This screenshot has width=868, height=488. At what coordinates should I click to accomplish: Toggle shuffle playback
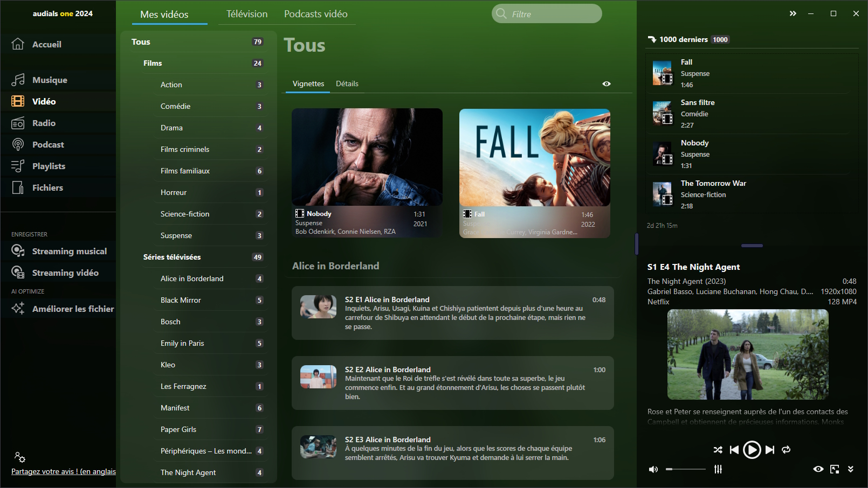point(718,450)
